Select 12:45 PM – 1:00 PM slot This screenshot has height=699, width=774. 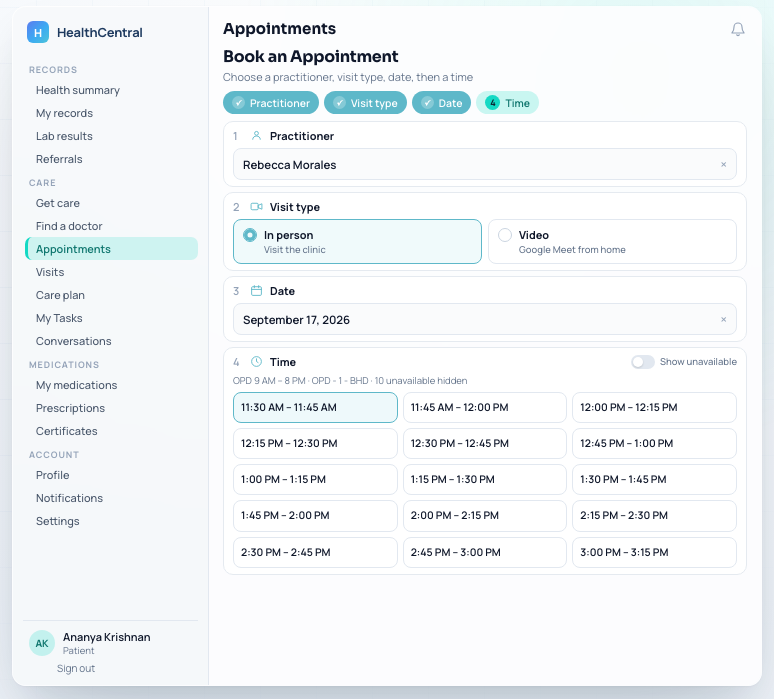tap(654, 443)
